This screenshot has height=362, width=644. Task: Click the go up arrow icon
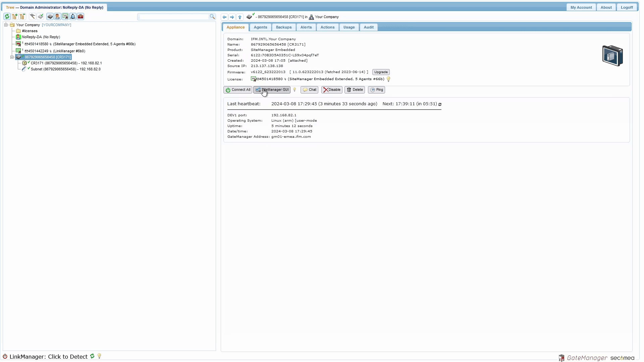click(240, 17)
